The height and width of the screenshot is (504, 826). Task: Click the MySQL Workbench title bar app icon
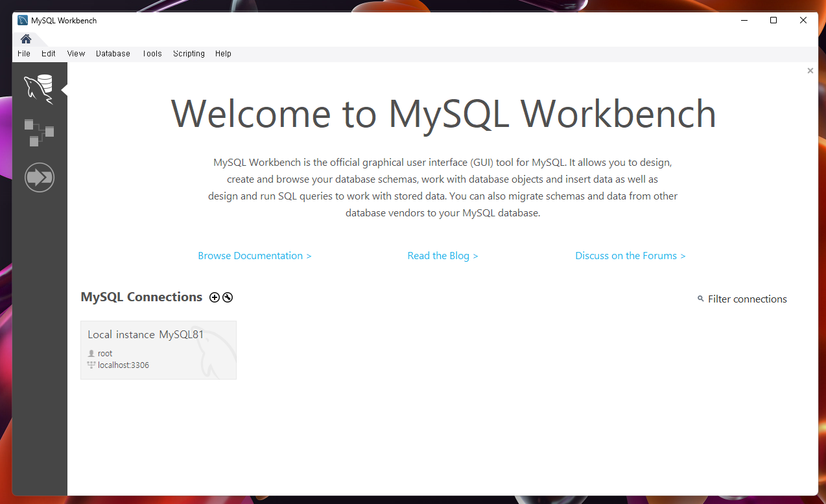point(23,20)
